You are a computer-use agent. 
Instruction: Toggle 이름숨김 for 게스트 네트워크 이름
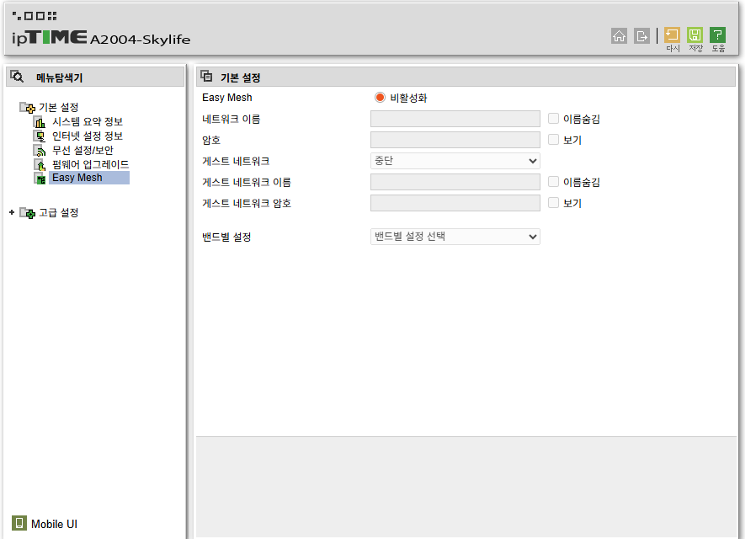coord(553,182)
